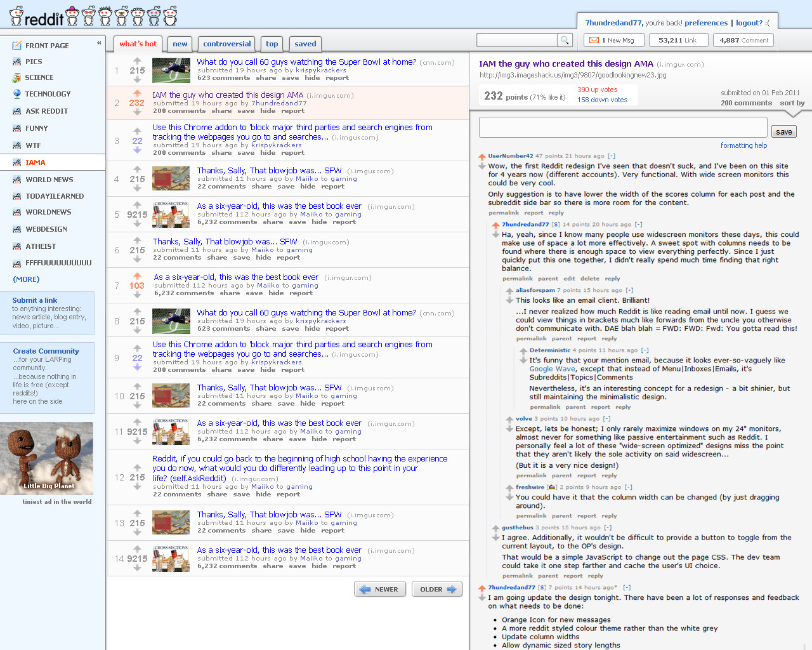Viewport: 812px width, 650px height.
Task: Collapse aliasforspam's comment
Action: coord(630,291)
